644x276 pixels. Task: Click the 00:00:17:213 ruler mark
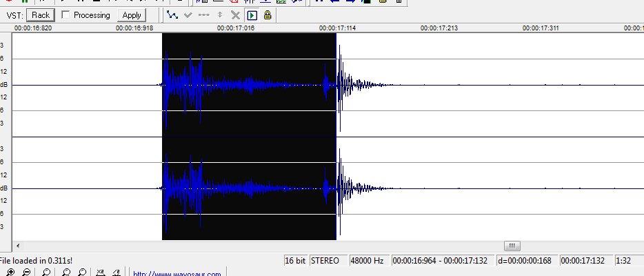pyautogui.click(x=439, y=28)
